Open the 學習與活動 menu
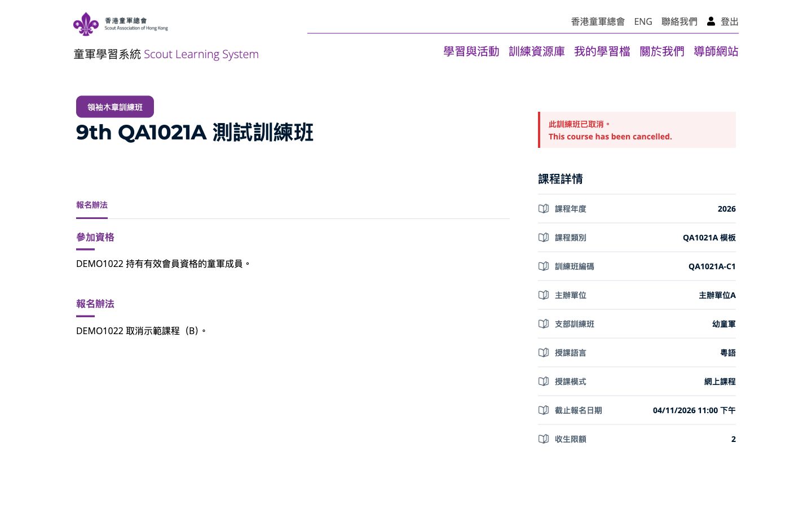812x508 pixels. [471, 51]
